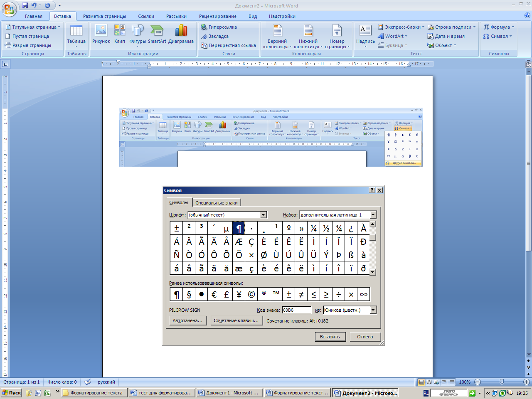Insert a Рисунок (picture)

coord(101,34)
